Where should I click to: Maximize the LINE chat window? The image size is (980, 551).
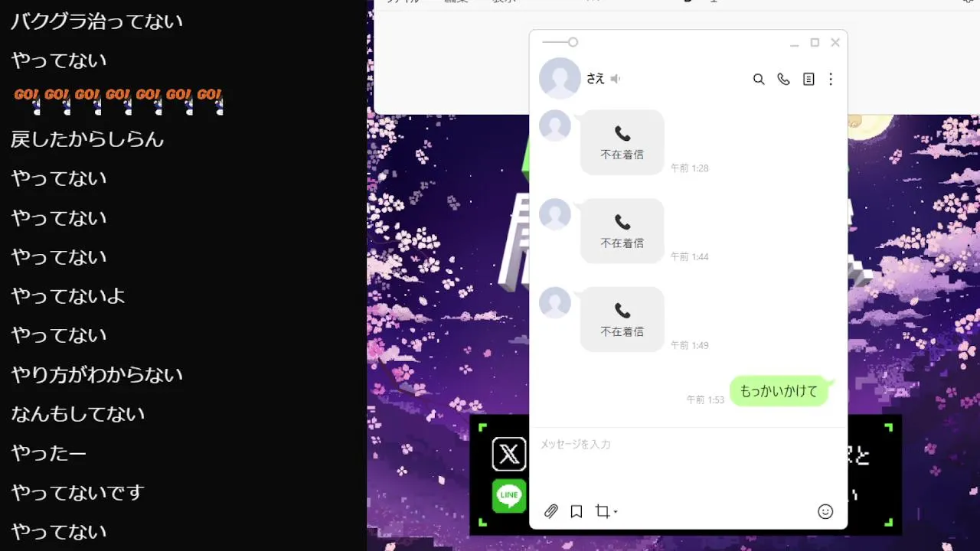tap(815, 43)
